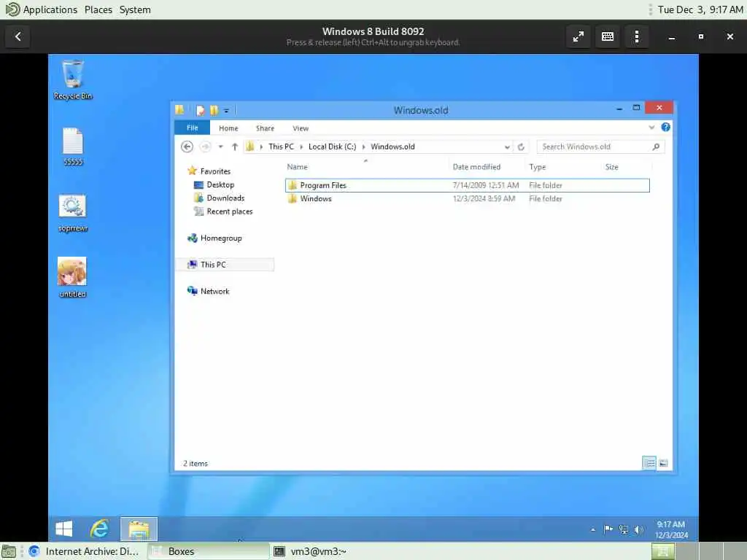Go back in Boxes header
Viewport: 747px width, 560px height.
click(18, 36)
